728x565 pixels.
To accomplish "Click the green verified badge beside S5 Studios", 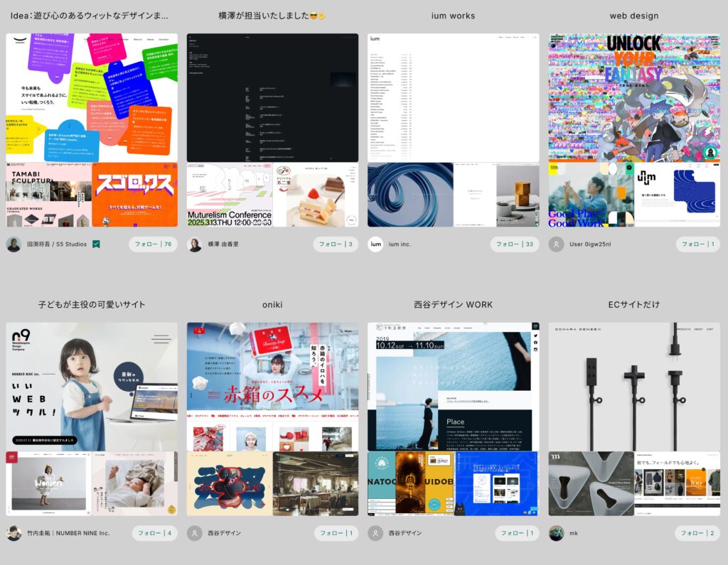I will point(96,244).
